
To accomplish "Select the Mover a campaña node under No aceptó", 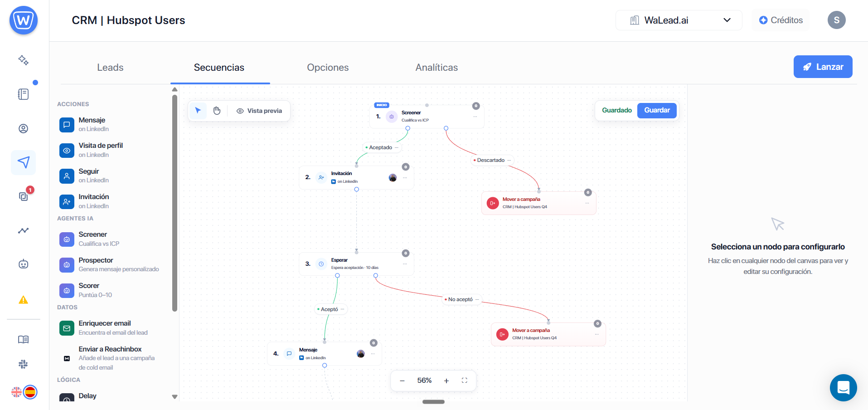I will [548, 334].
